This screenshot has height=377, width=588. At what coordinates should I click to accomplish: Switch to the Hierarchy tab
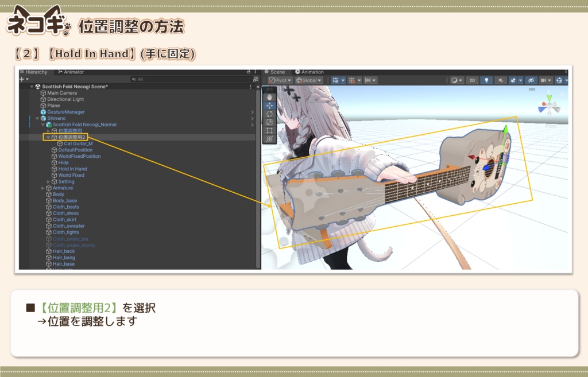(34, 72)
